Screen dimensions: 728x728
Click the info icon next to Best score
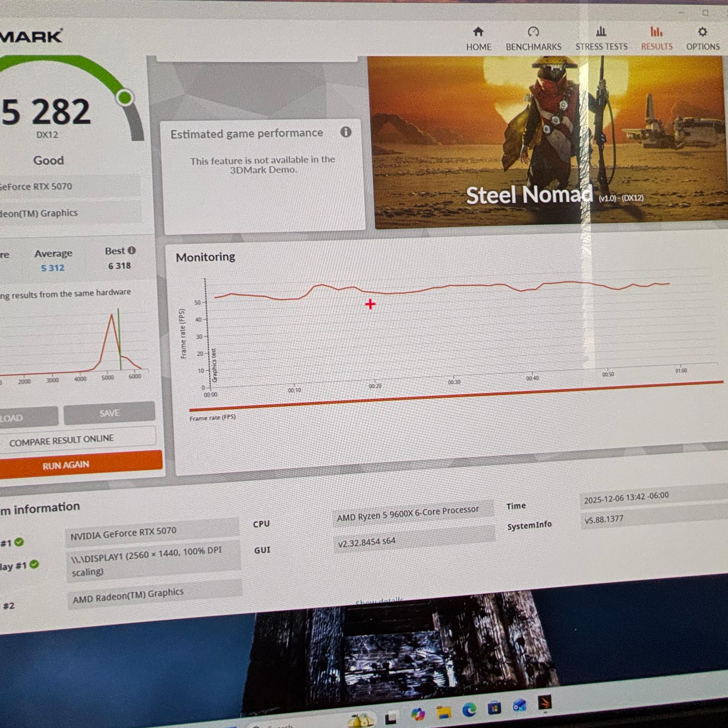[x=131, y=250]
